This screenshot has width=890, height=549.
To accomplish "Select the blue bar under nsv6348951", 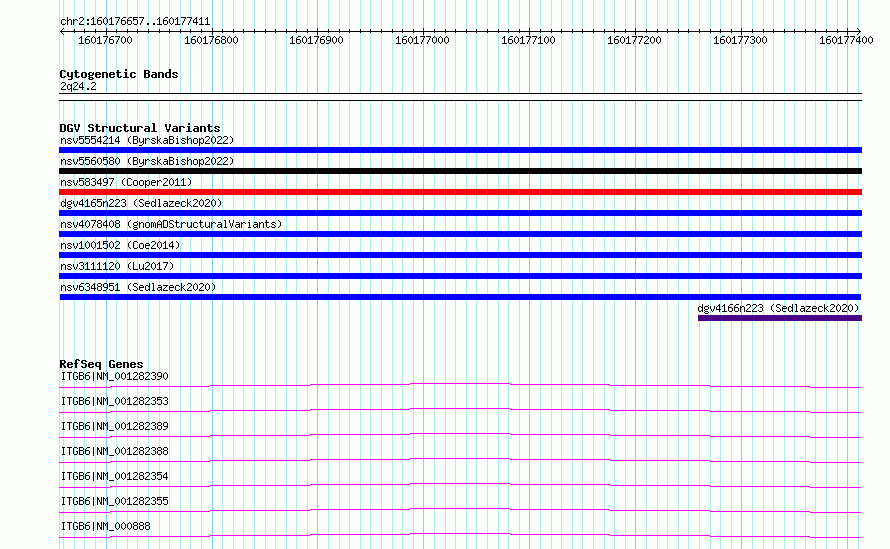I will (460, 297).
